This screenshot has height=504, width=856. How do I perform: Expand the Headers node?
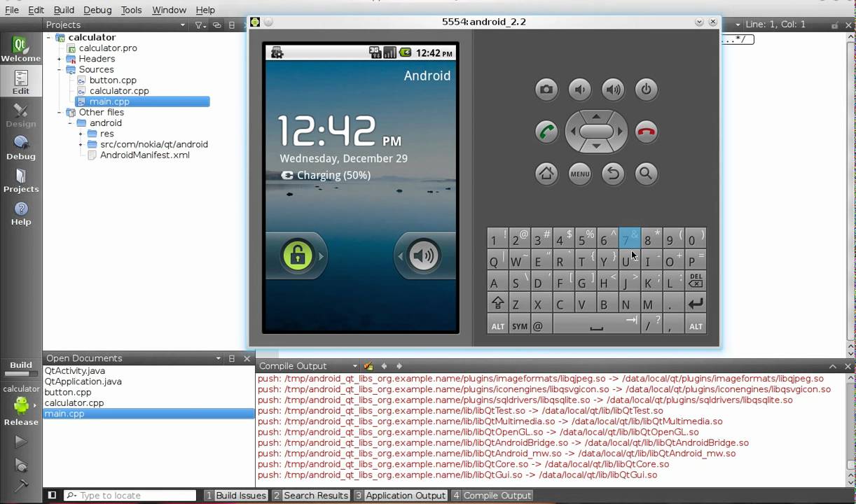click(59, 59)
